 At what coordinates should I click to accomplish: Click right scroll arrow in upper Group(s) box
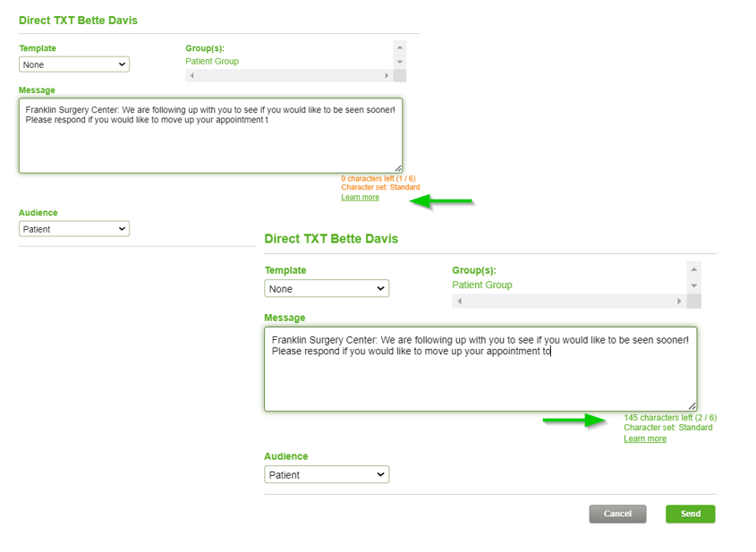386,76
